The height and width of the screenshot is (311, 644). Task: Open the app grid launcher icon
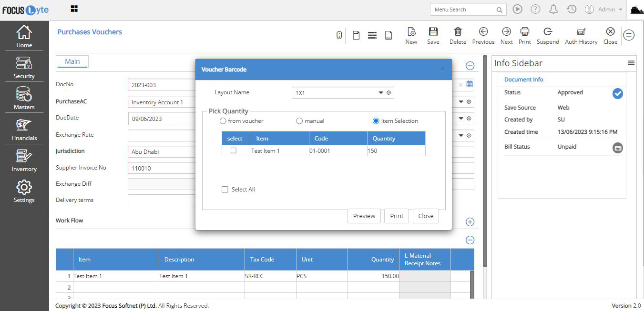click(74, 9)
